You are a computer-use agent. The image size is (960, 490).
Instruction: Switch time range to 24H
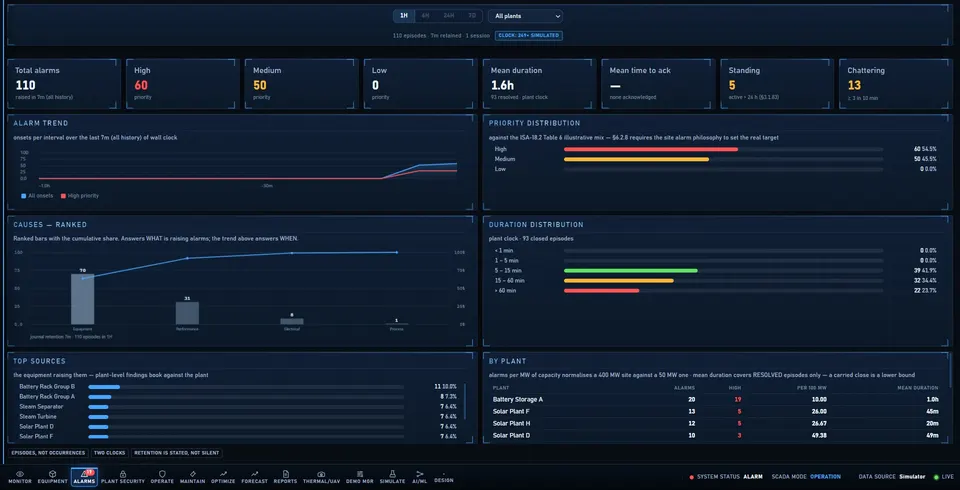[449, 16]
